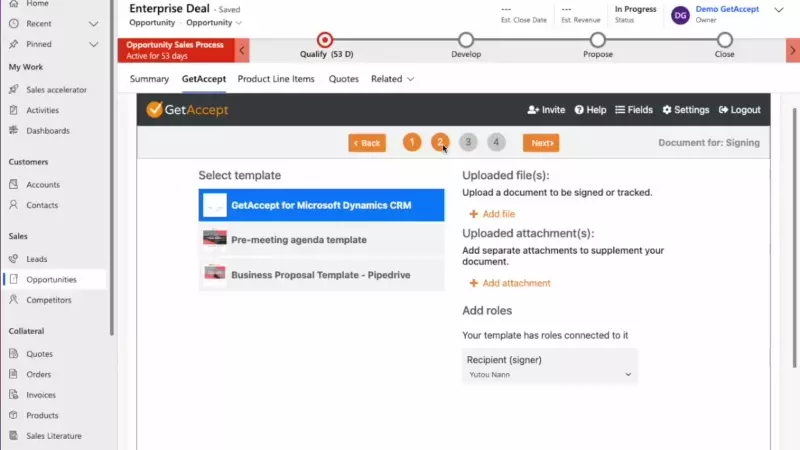
Task: Open the Orders icon
Action: pyautogui.click(x=14, y=374)
